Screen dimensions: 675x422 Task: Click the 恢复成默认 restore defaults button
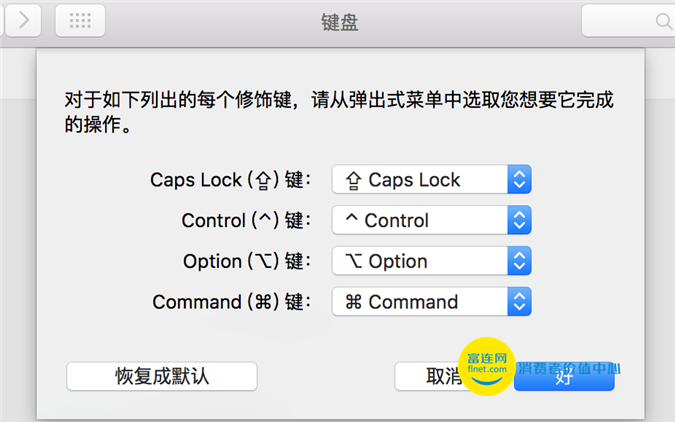(x=162, y=376)
